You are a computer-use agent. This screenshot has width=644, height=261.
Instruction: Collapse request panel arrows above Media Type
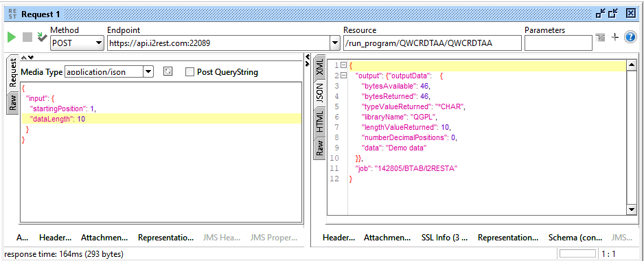27,58
